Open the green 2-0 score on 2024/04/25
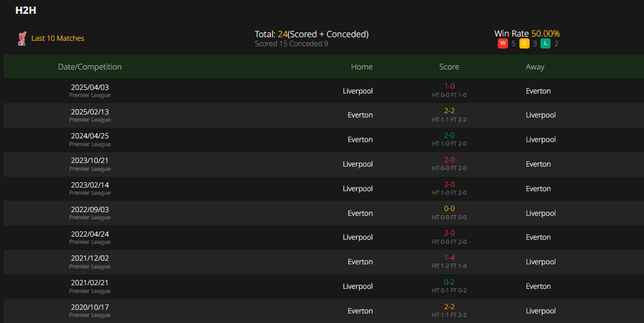This screenshot has width=644, height=323. pyautogui.click(x=449, y=135)
